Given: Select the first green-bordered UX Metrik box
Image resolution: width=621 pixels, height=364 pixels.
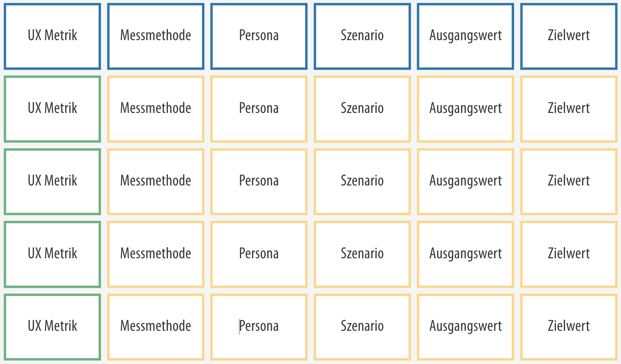Looking at the screenshot, I should [x=53, y=109].
